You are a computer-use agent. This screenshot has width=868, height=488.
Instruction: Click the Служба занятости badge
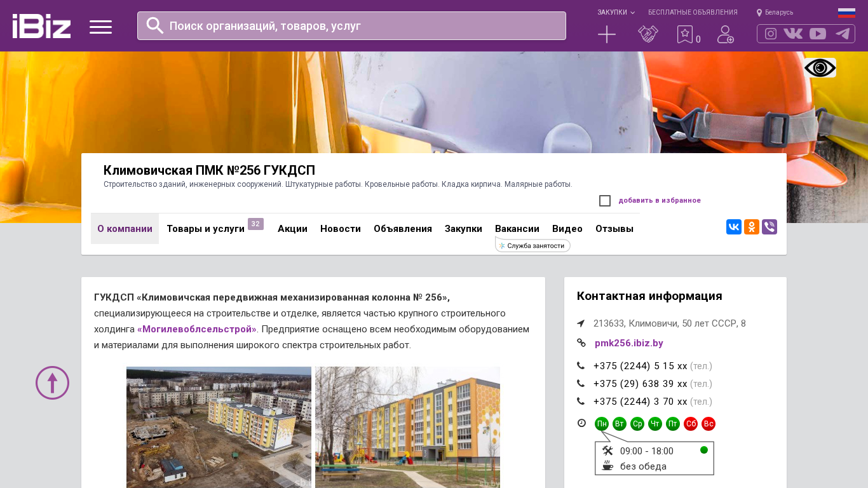(532, 245)
